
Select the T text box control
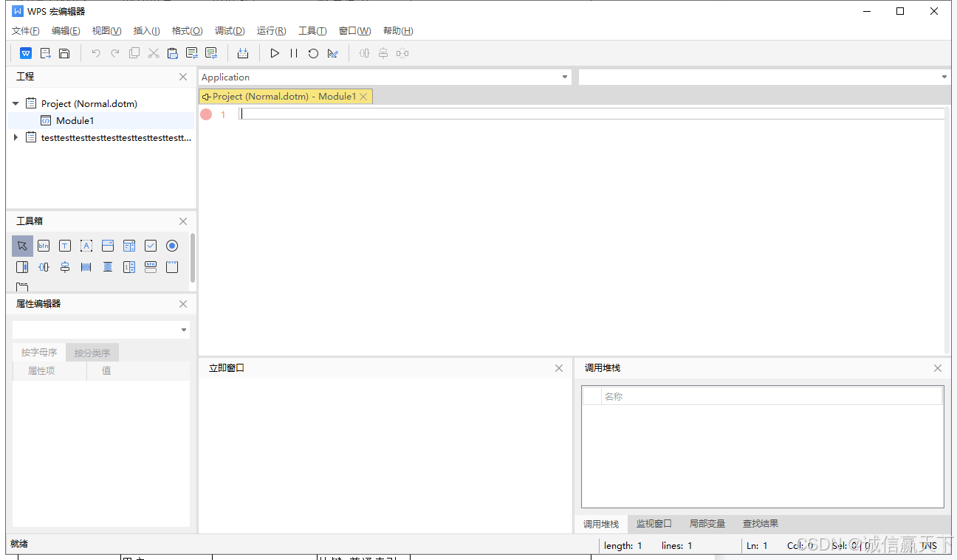[65, 246]
